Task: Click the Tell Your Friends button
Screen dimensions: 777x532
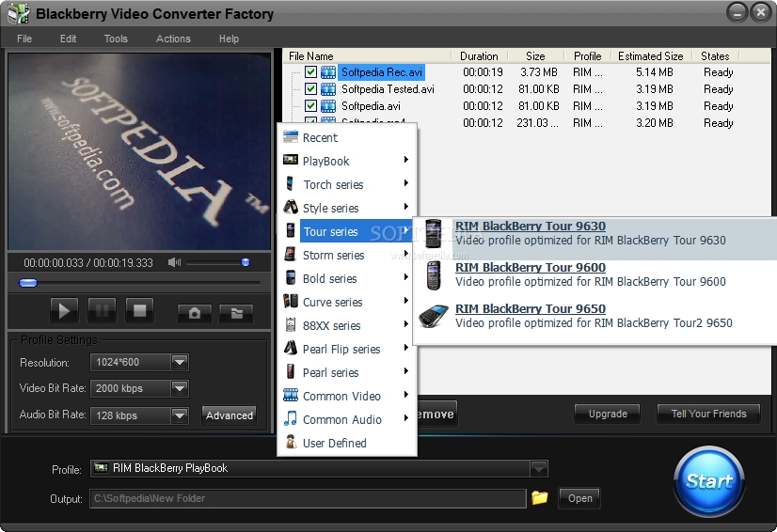Action: [708, 414]
